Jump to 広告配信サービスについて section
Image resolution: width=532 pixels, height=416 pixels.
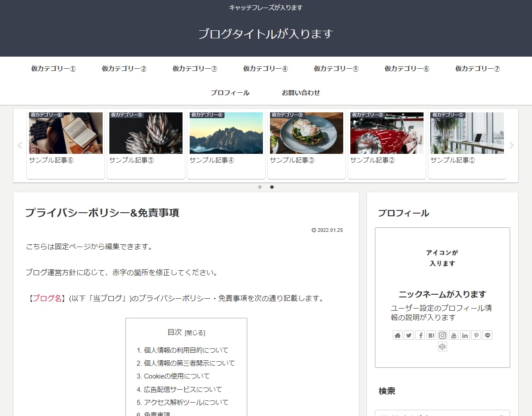tap(183, 389)
